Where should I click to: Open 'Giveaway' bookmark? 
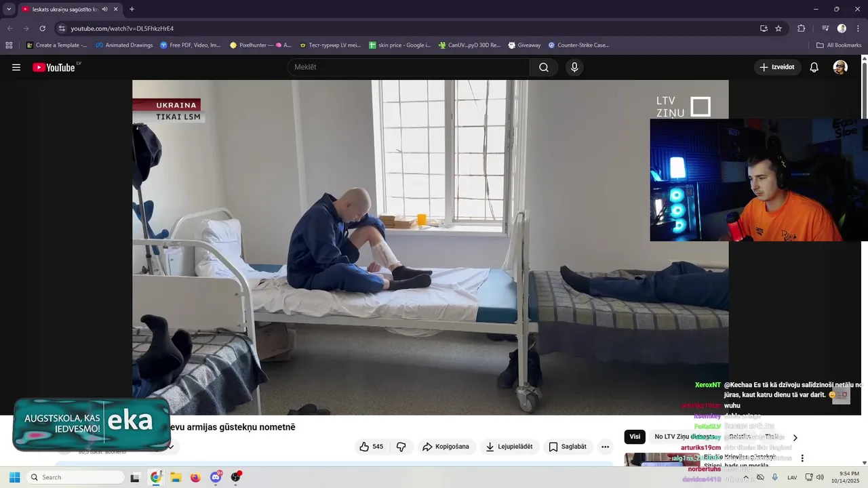(524, 45)
